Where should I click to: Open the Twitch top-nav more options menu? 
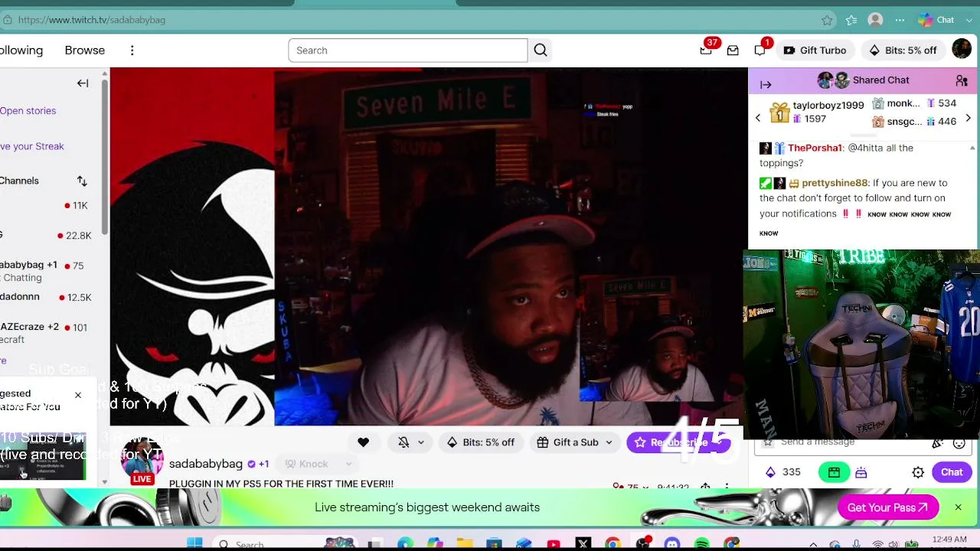coord(132,51)
